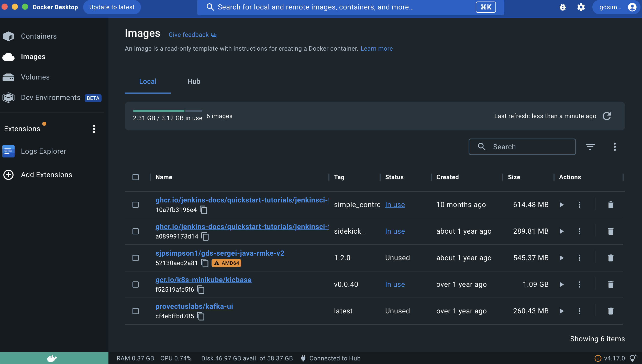Run the kafka-ui image
Screen dimensions: 642x364
pyautogui.click(x=561, y=311)
